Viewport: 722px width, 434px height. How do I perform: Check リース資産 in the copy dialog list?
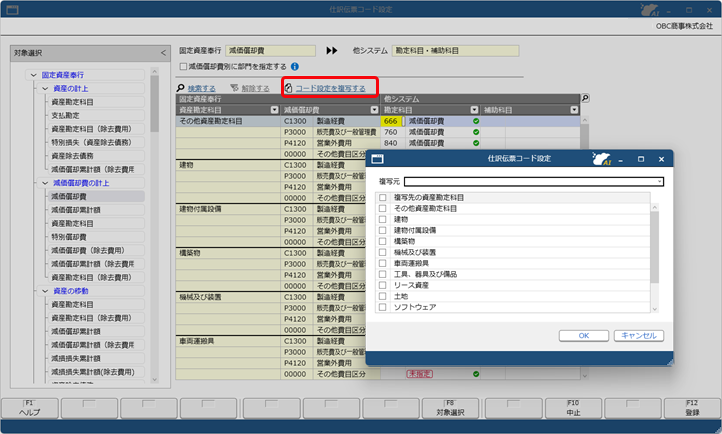[x=382, y=285]
